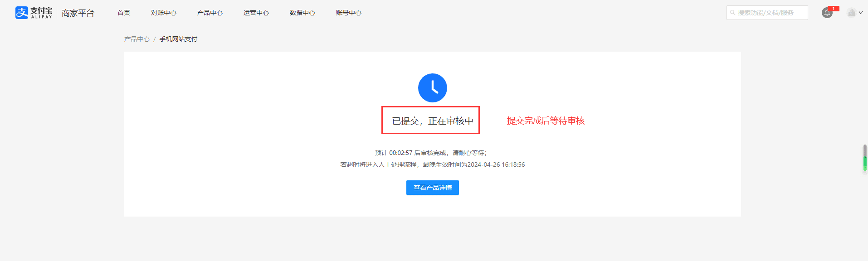Click the 产品中心 breadcrumb link

137,39
